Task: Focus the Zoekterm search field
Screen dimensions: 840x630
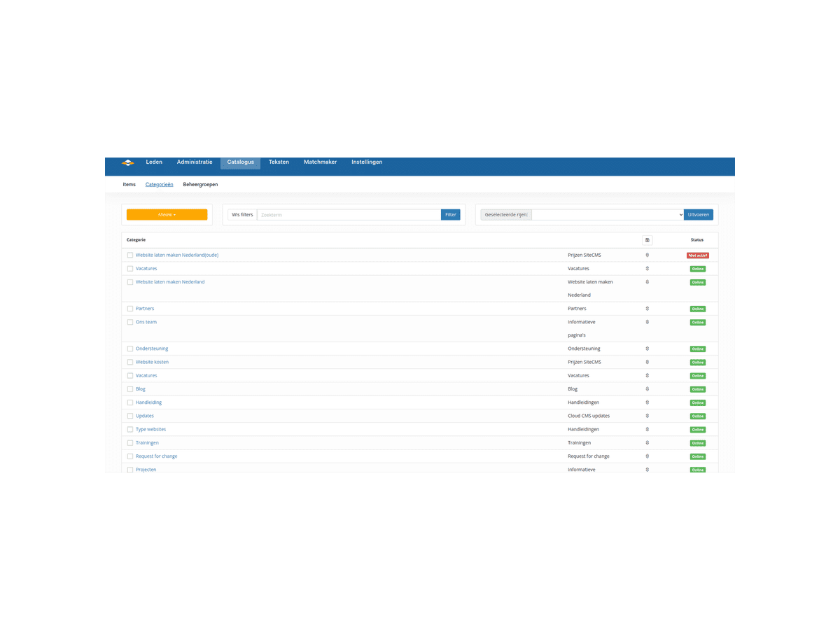Action: coord(349,215)
